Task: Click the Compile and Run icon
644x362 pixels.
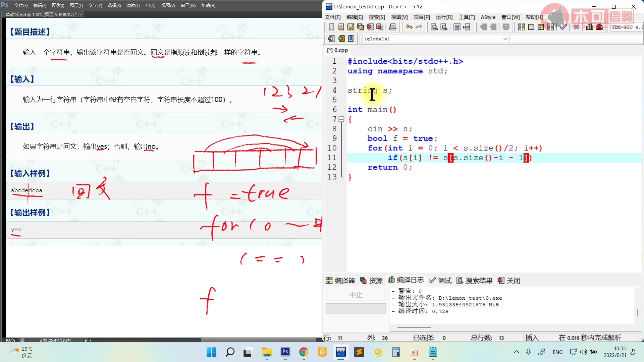Action: [x=541, y=27]
